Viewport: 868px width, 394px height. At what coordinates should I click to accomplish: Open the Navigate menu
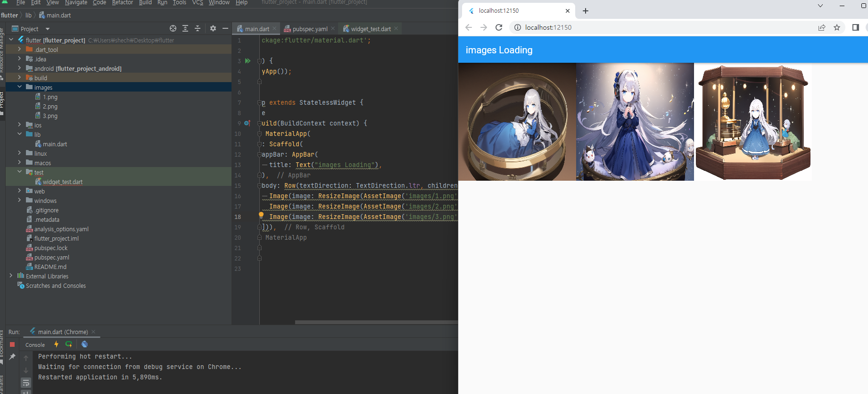tap(76, 2)
